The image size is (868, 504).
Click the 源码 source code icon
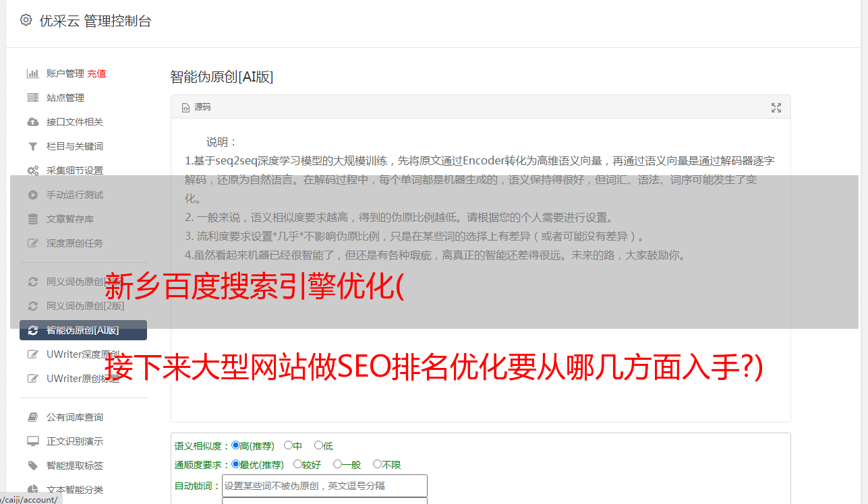(x=185, y=108)
